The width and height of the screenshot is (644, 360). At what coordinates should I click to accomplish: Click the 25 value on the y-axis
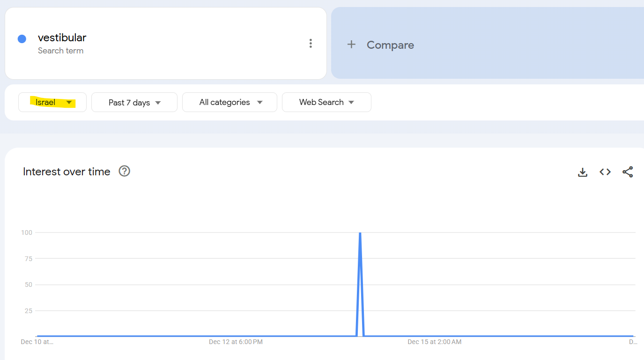[x=28, y=311]
